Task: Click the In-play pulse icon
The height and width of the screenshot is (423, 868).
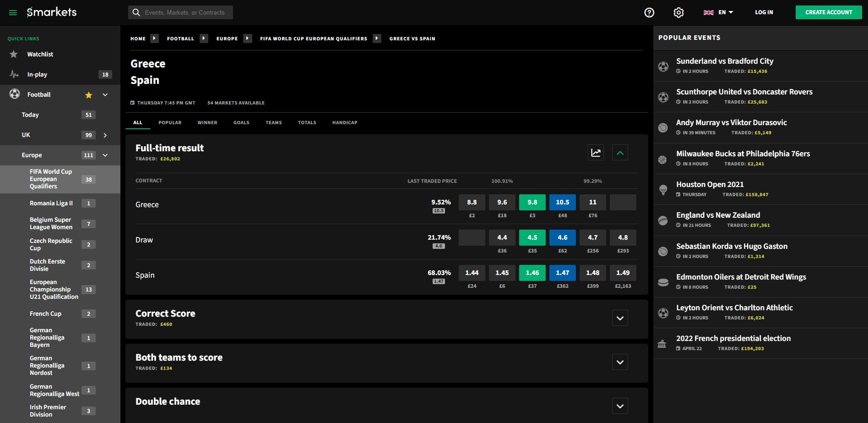Action: (x=14, y=74)
